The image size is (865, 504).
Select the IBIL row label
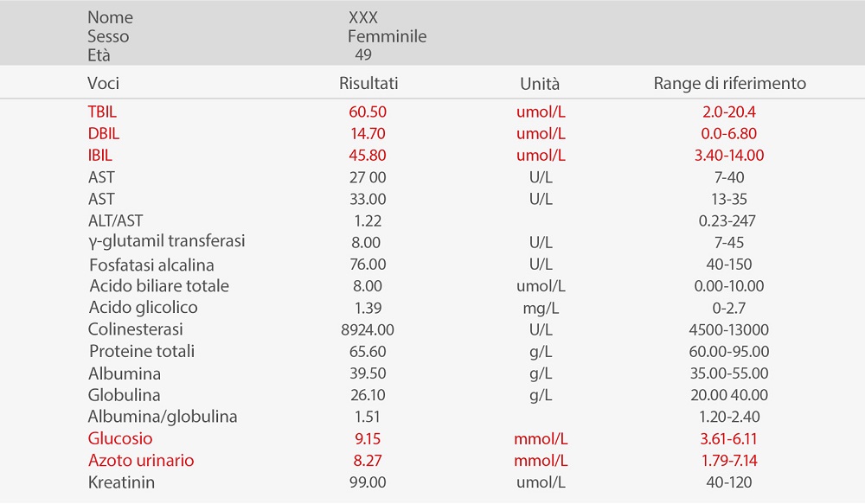pyautogui.click(x=100, y=156)
